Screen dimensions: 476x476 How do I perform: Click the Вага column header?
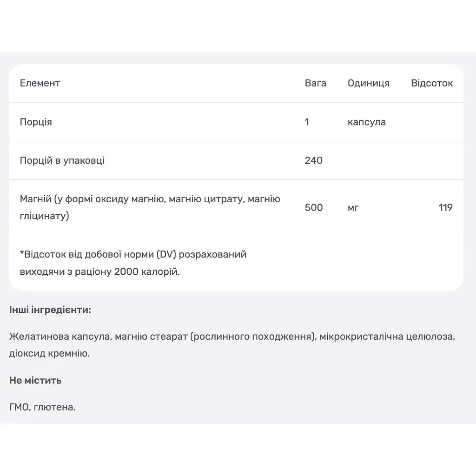[316, 83]
